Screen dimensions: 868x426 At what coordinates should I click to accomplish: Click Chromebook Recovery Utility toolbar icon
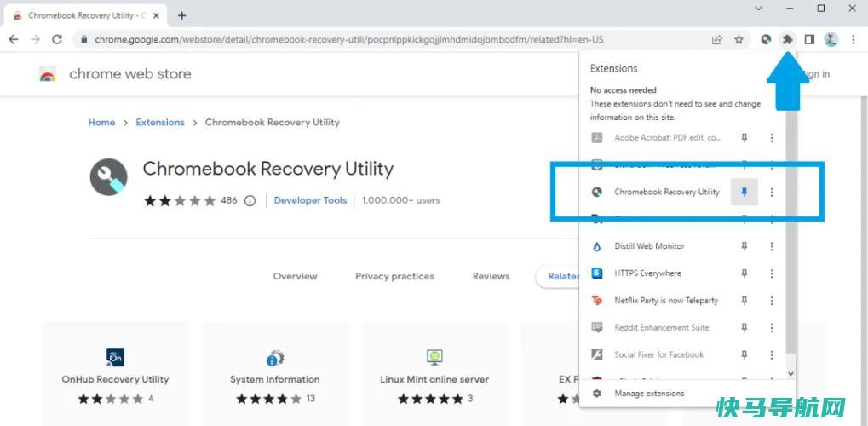(766, 39)
